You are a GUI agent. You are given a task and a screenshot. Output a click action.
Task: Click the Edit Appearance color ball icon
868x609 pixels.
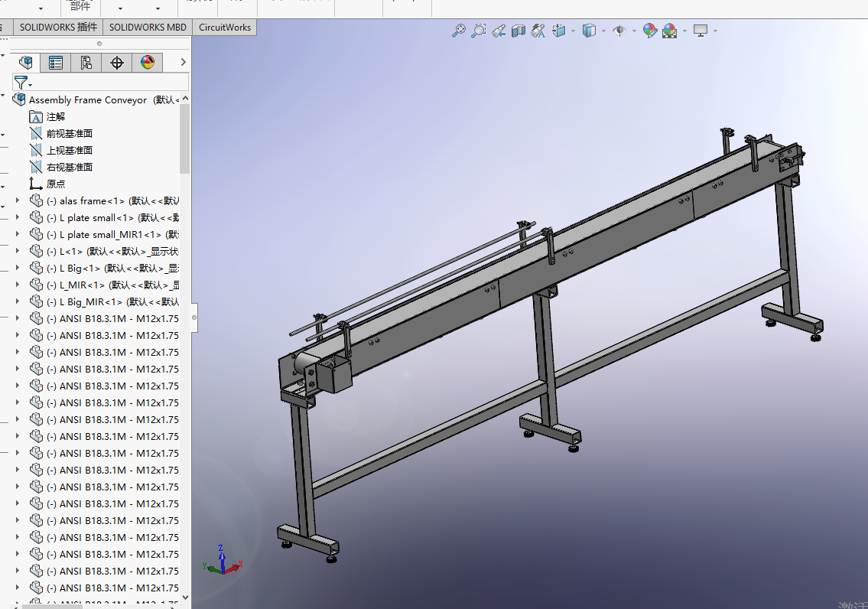coord(650,31)
